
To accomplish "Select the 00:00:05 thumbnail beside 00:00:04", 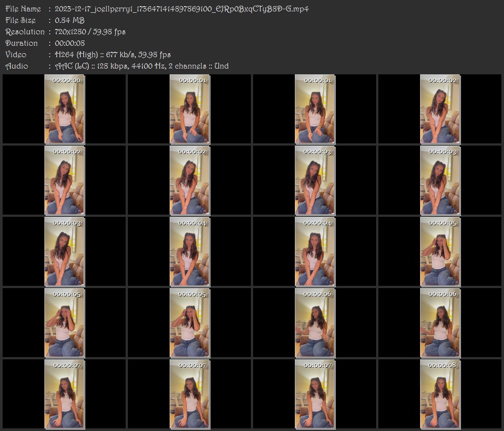I will [x=440, y=252].
